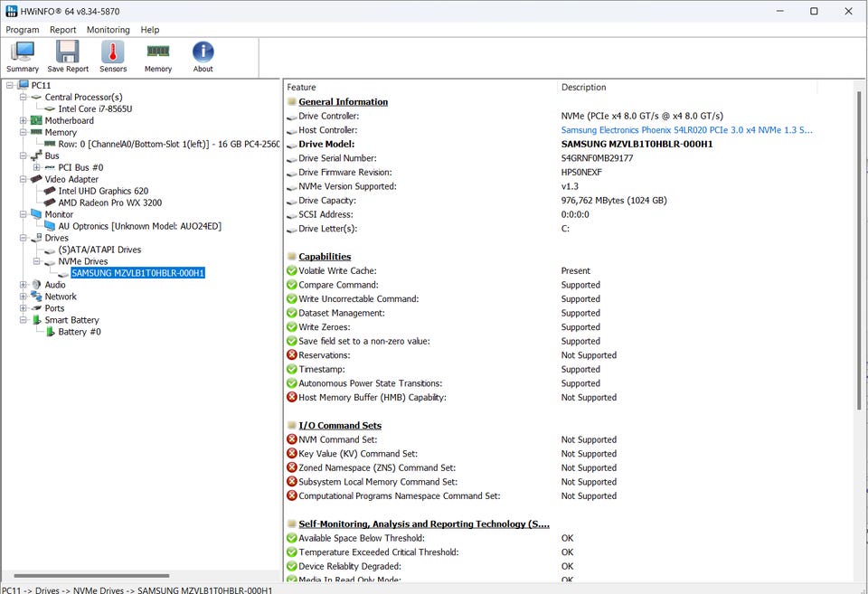This screenshot has width=868, height=594.
Task: Expand the Motherboard node
Action: (x=24, y=120)
